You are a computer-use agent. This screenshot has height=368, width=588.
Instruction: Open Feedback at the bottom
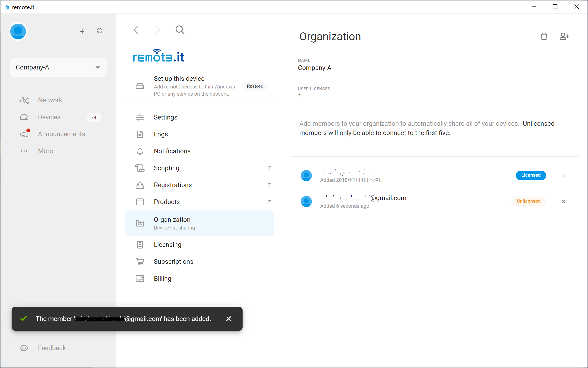[x=52, y=348]
